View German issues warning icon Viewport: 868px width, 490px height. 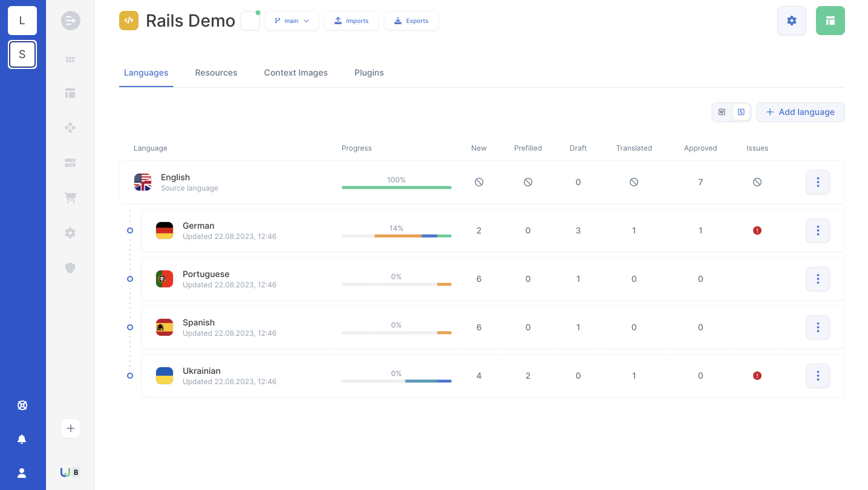pyautogui.click(x=757, y=230)
